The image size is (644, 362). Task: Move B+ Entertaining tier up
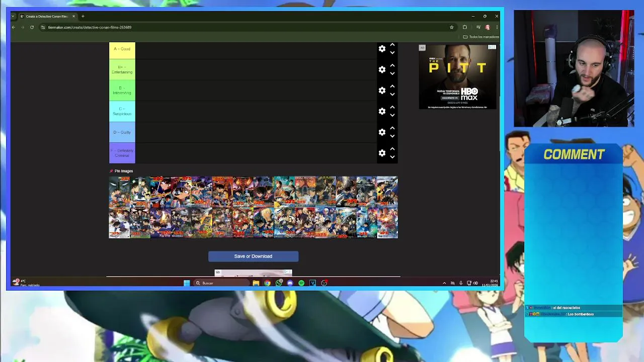pos(392,66)
